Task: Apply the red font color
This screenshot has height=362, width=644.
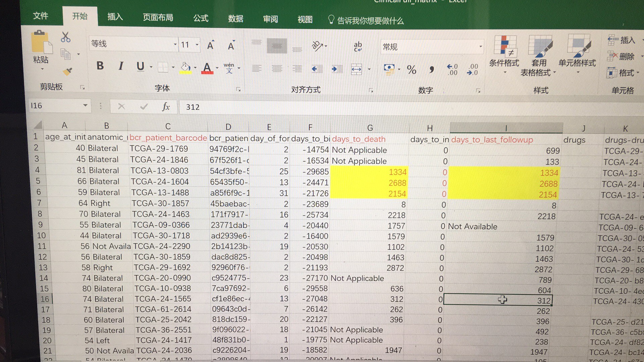Action: click(x=207, y=68)
